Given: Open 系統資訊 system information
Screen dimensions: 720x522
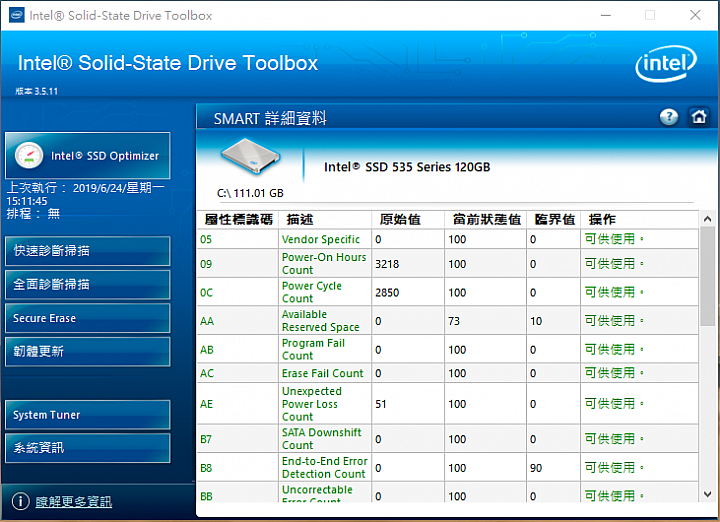Looking at the screenshot, I should pos(88,448).
